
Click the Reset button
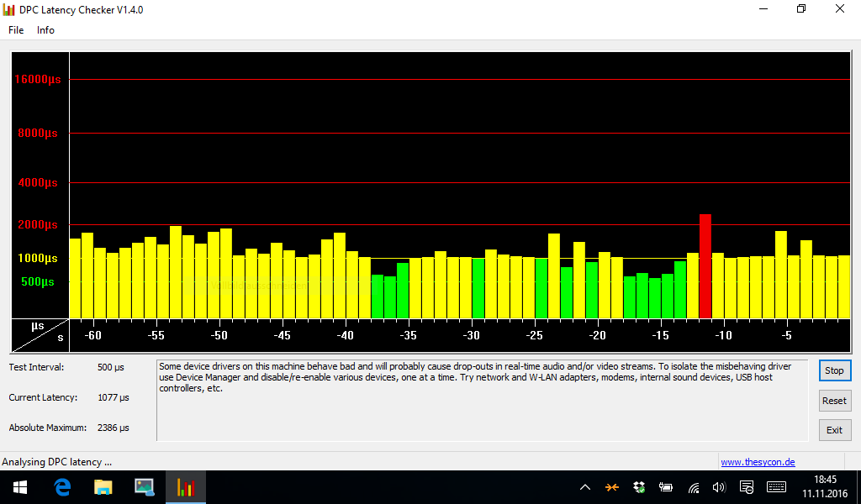pyautogui.click(x=835, y=401)
